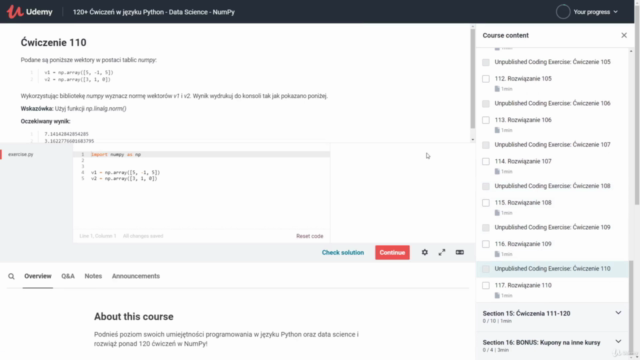
Task: Click the About this course heading
Action: click(x=133, y=317)
